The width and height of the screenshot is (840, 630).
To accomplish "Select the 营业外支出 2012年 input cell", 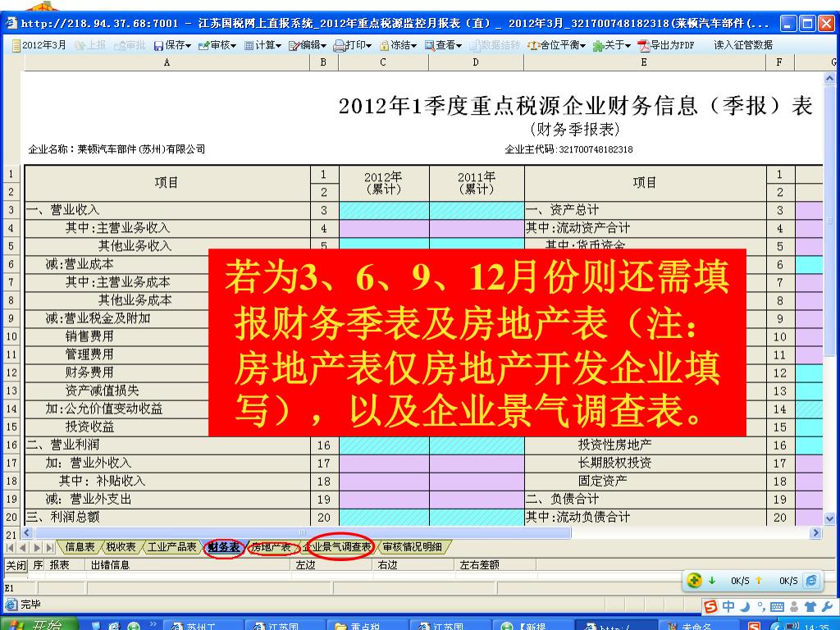I will pos(384,500).
